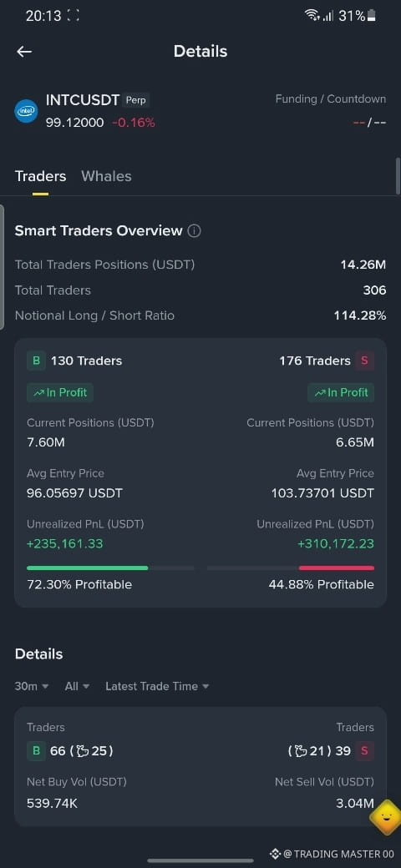Tap the short side In Profit label
This screenshot has height=868, width=401.
[341, 392]
